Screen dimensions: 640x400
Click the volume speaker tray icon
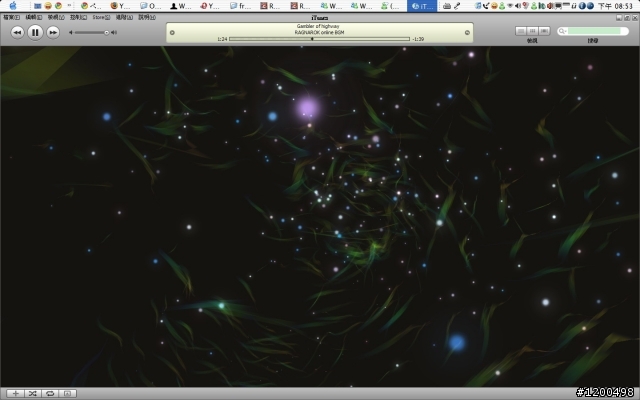click(518, 6)
